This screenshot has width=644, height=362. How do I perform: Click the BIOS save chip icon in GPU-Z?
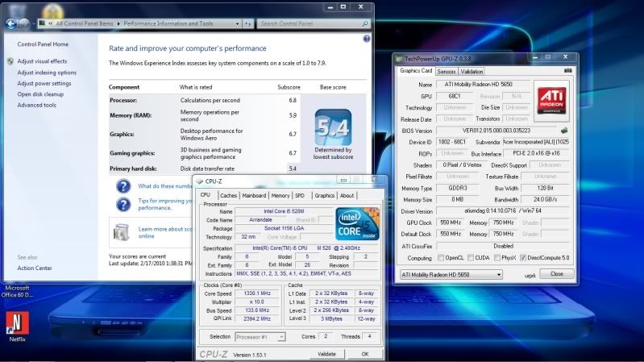pos(564,130)
